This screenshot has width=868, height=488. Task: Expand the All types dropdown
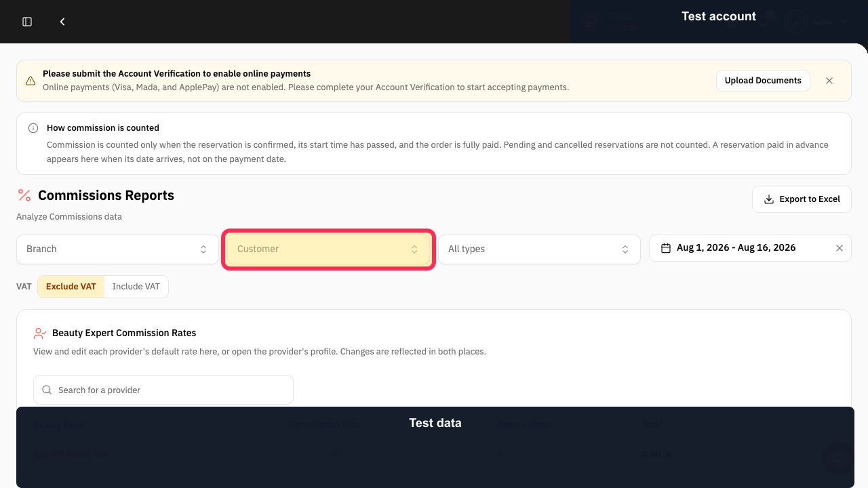click(x=539, y=249)
